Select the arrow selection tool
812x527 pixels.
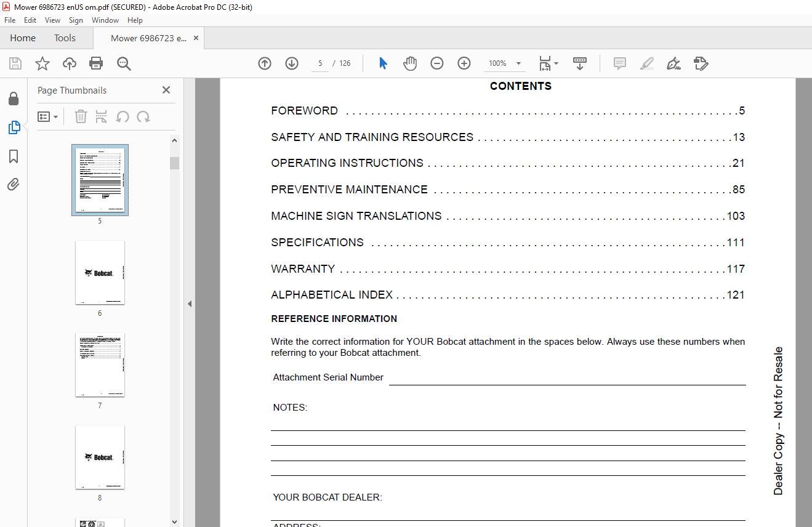[x=383, y=63]
